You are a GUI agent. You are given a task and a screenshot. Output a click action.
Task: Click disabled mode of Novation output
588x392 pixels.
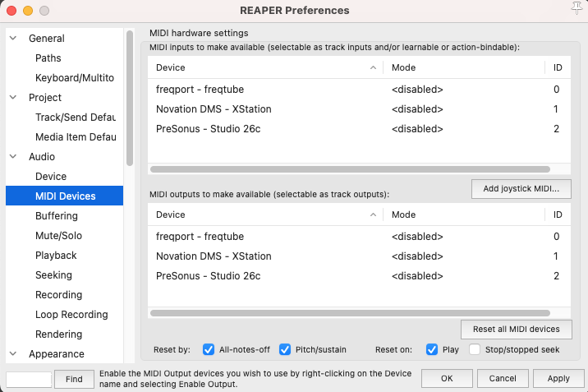pyautogui.click(x=417, y=256)
